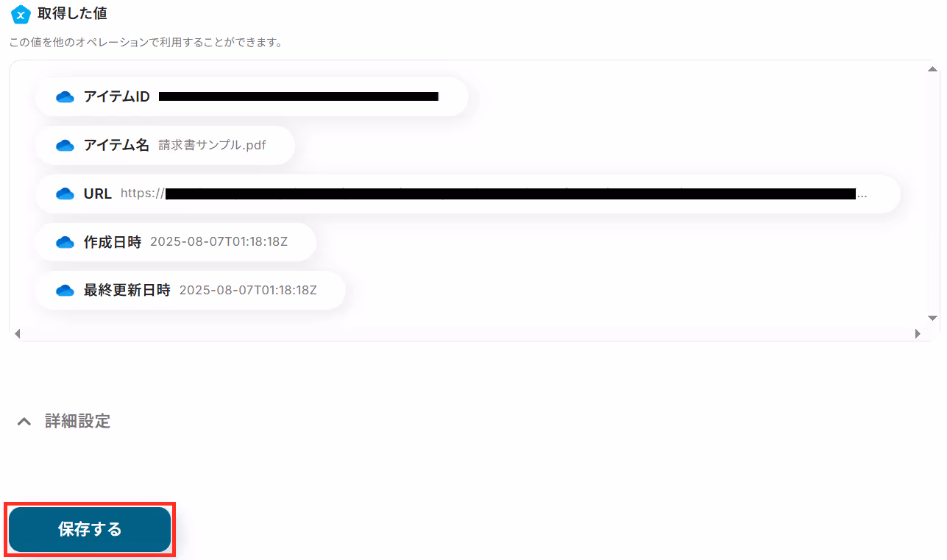Select the cloud icon in the URL row

[x=65, y=194]
